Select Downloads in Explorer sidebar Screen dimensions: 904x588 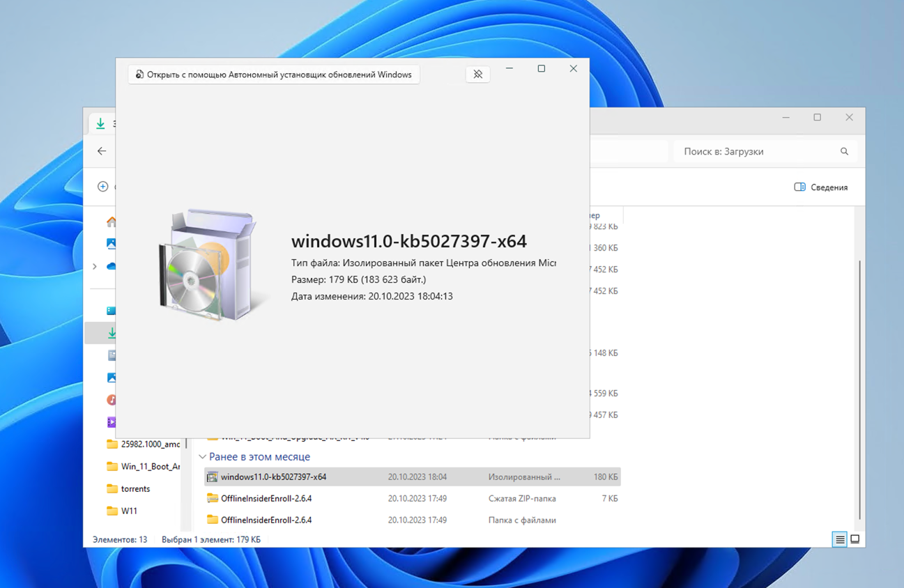pos(111,333)
